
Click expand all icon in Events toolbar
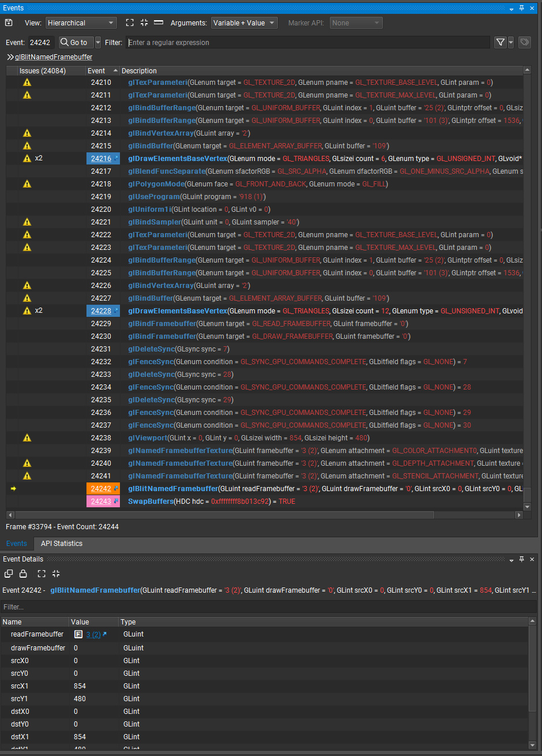pyautogui.click(x=130, y=23)
